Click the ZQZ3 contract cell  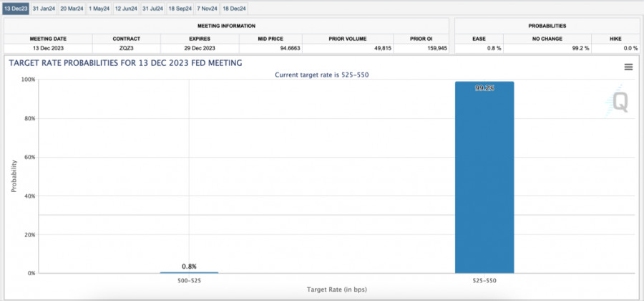point(126,48)
